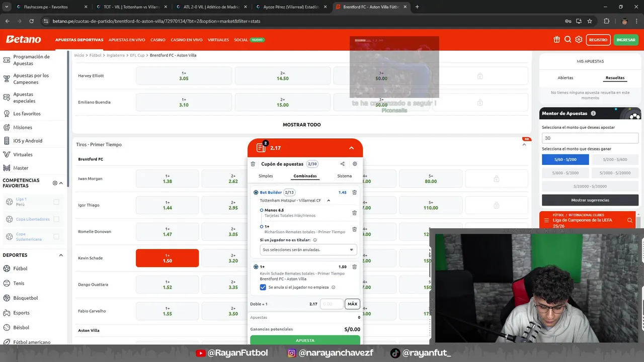Open info icon beside Mentor de Apuestas
644x362 pixels.
pos(593,114)
